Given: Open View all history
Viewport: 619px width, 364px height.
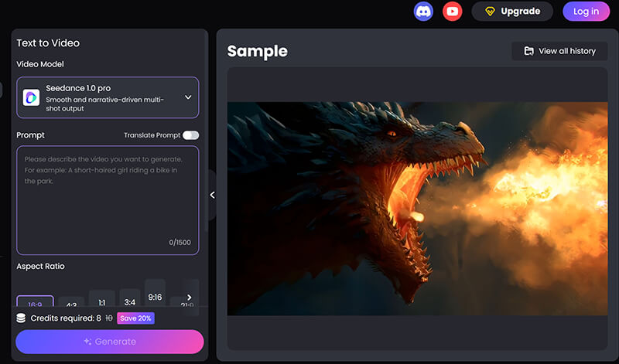Looking at the screenshot, I should [x=559, y=51].
